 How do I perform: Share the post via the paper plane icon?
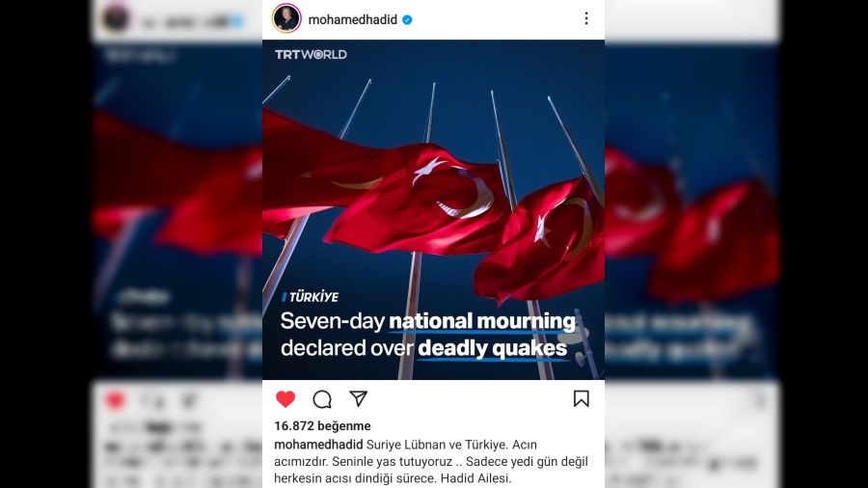[358, 398]
